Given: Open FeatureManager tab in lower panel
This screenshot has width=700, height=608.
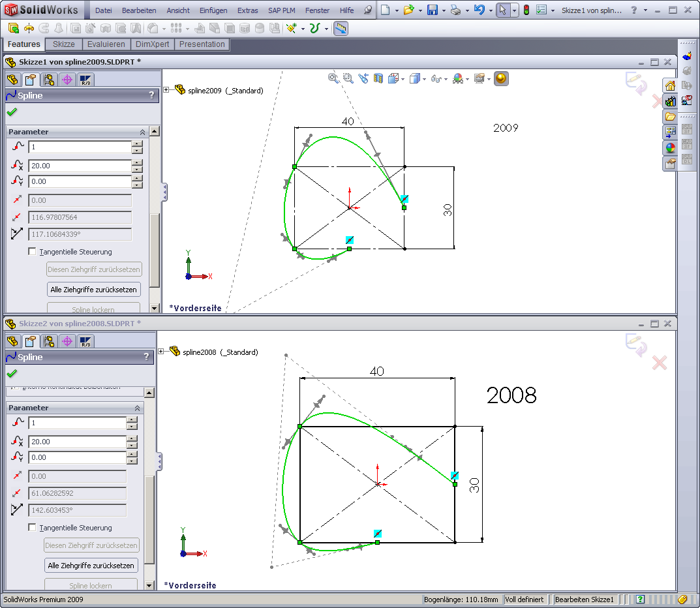Looking at the screenshot, I should 12,341.
